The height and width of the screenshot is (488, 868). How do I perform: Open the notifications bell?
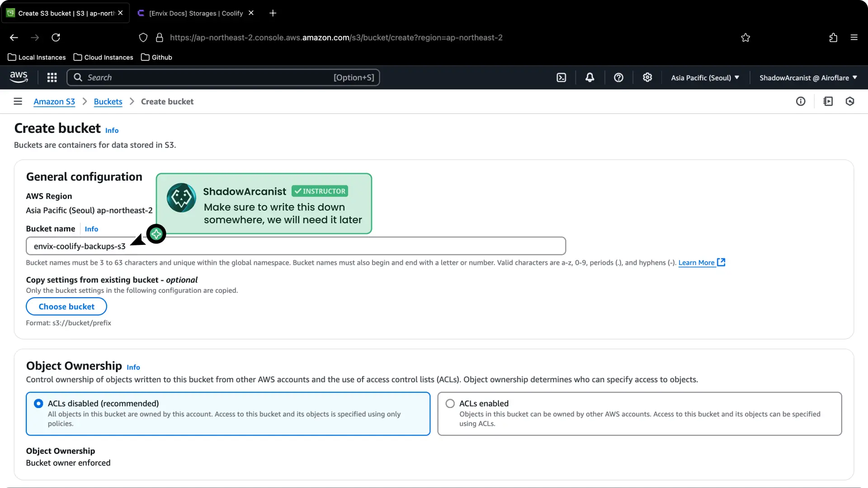[590, 77]
